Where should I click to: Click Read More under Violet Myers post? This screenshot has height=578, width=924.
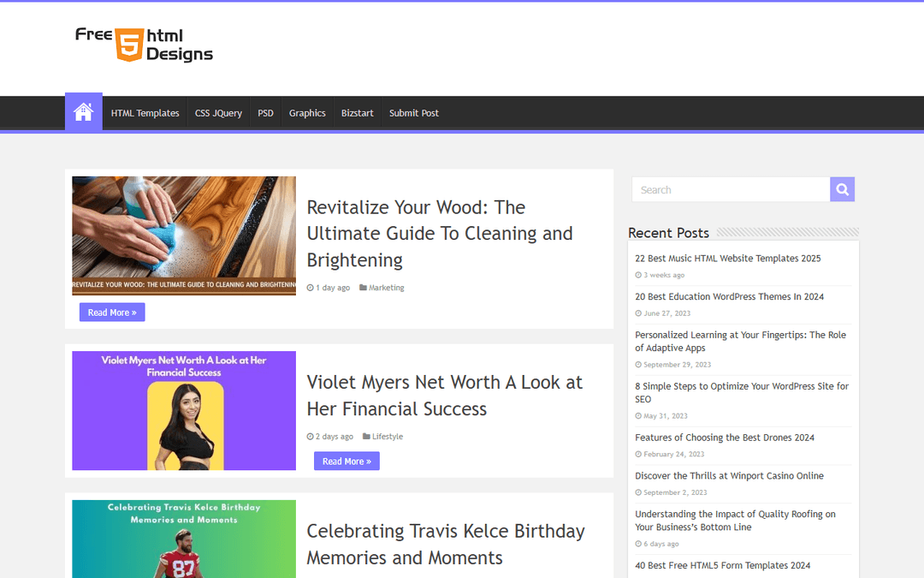pyautogui.click(x=346, y=462)
